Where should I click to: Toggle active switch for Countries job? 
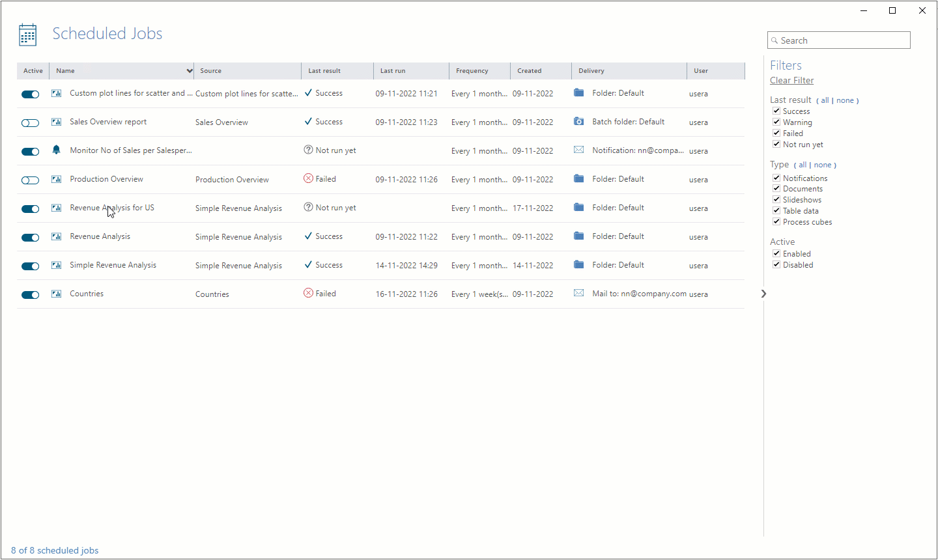coord(30,295)
